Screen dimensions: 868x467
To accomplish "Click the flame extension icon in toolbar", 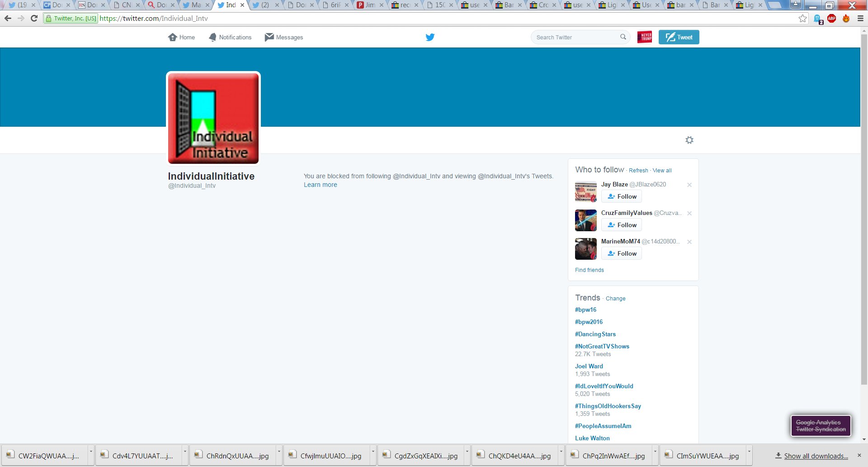I will 846,19.
